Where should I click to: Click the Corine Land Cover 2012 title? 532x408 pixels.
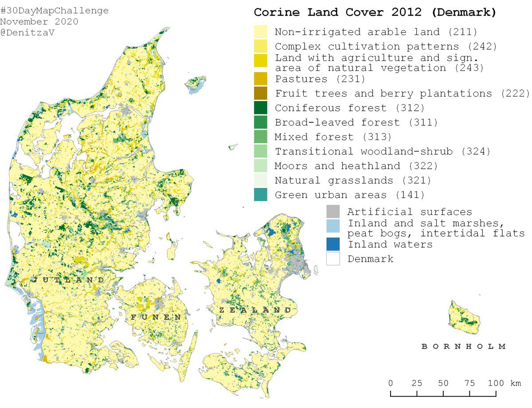coord(375,12)
